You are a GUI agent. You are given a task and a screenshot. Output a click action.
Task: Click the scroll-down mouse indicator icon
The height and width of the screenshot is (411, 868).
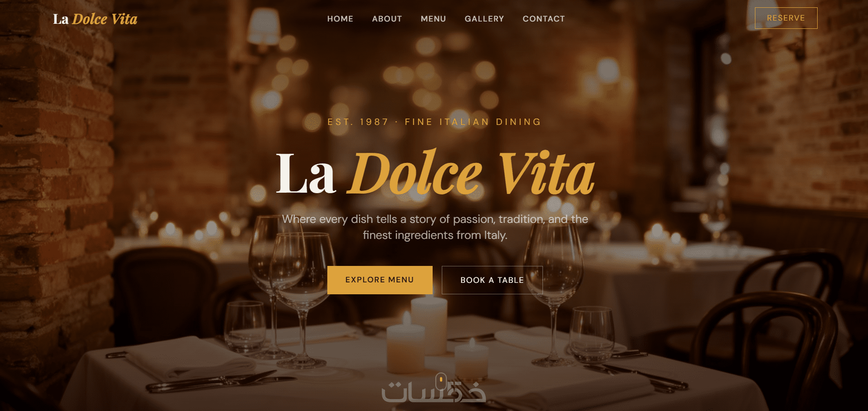tap(441, 380)
